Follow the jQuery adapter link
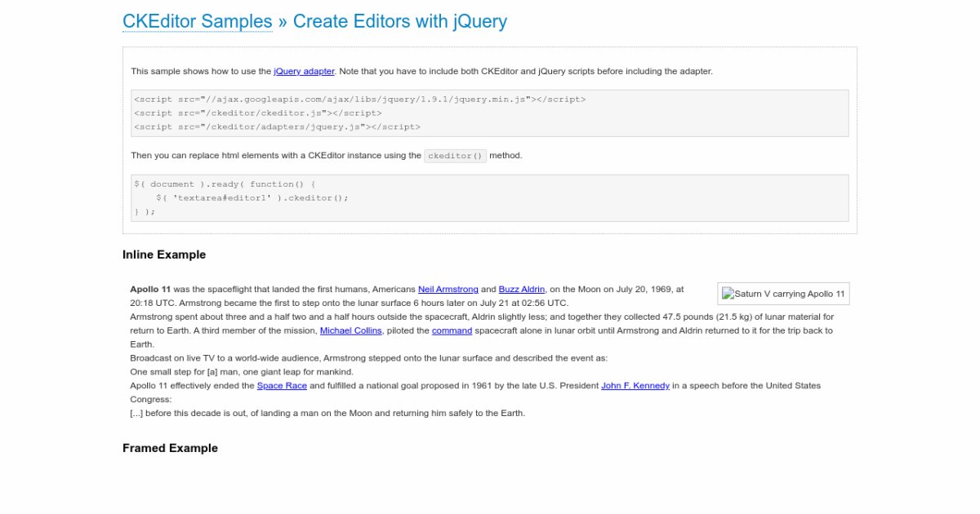This screenshot has height=514, width=980. 304,71
